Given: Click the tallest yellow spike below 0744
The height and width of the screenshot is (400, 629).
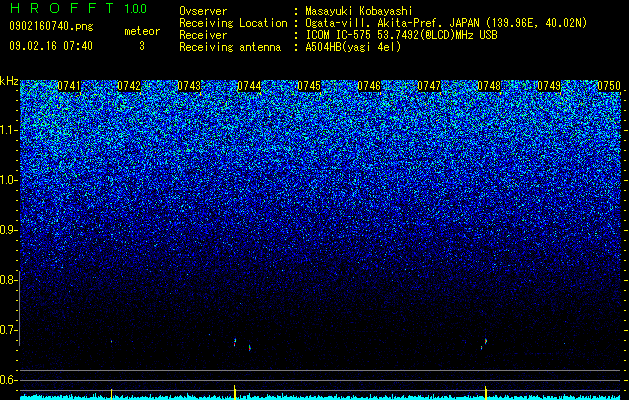Looking at the screenshot, I should pyautogui.click(x=235, y=392).
